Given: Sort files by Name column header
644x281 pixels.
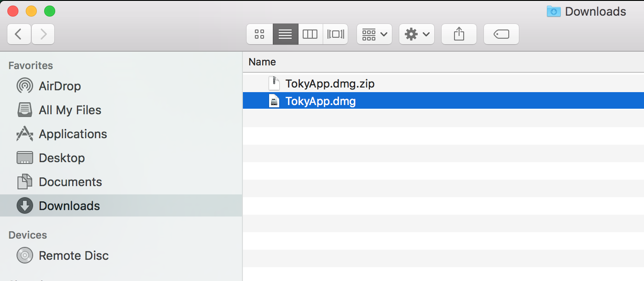Looking at the screenshot, I should coord(262,62).
